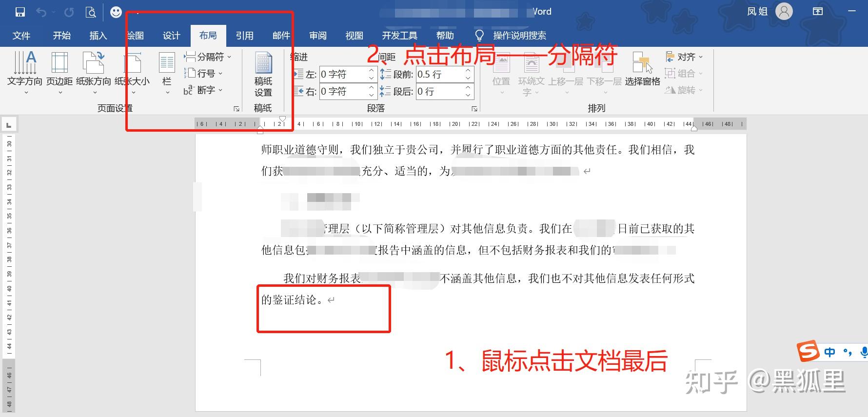
Task: Click the Tell Me search box (操作说明搜索)
Action: click(520, 35)
